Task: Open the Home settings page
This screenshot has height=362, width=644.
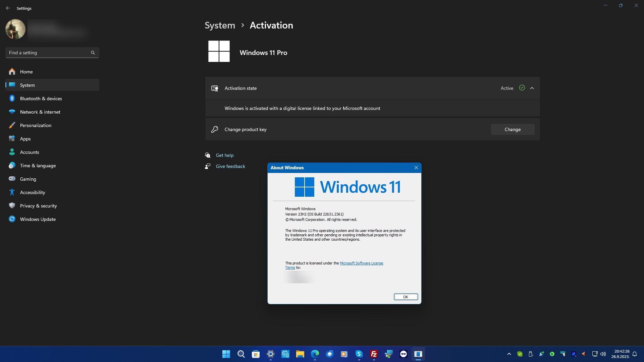Action: (26, 72)
